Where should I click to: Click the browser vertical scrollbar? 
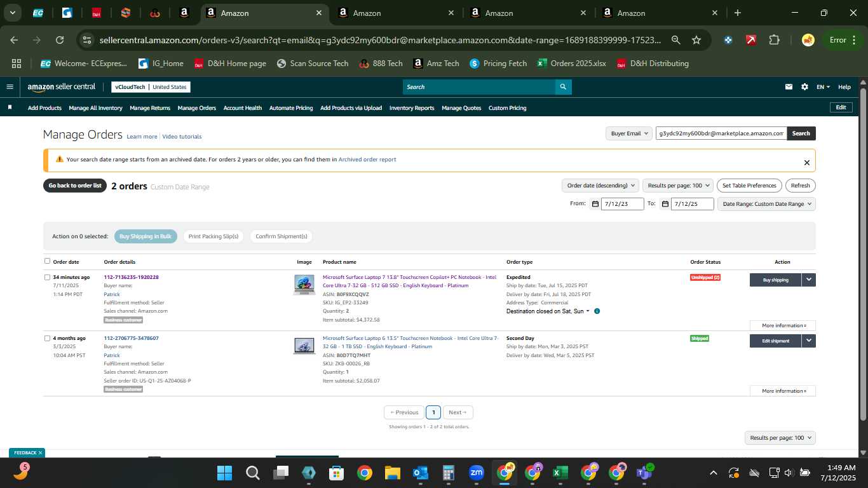[863, 254]
